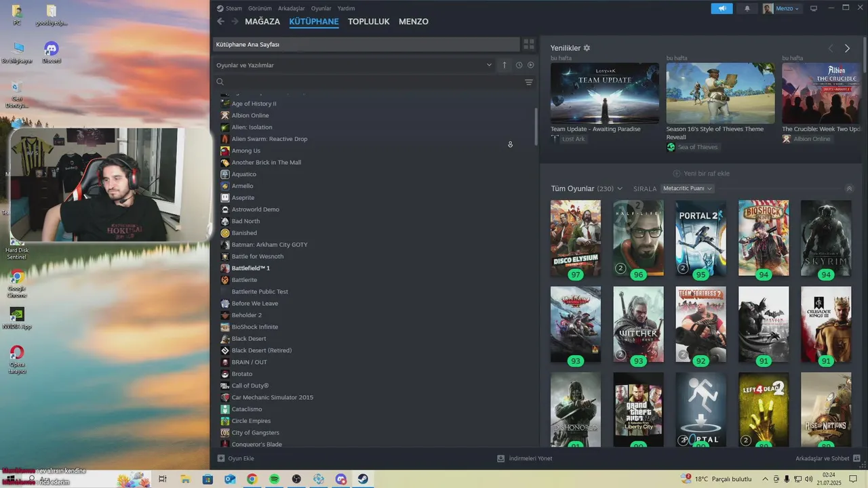Image resolution: width=868 pixels, height=488 pixels.
Task: Open the Yardım menu
Action: tap(347, 8)
